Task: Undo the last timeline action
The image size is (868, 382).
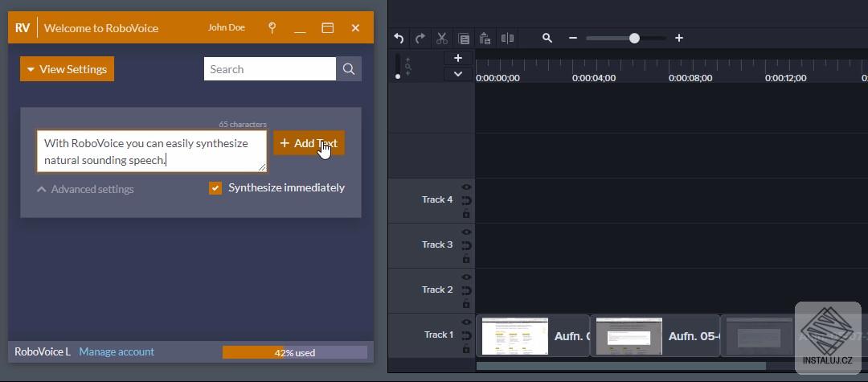Action: point(399,39)
